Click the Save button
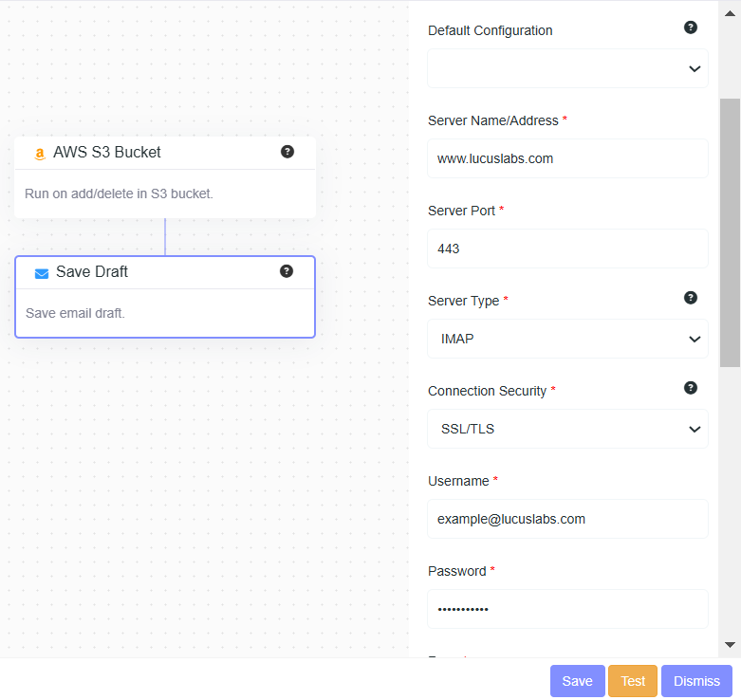741x700 pixels. click(577, 681)
